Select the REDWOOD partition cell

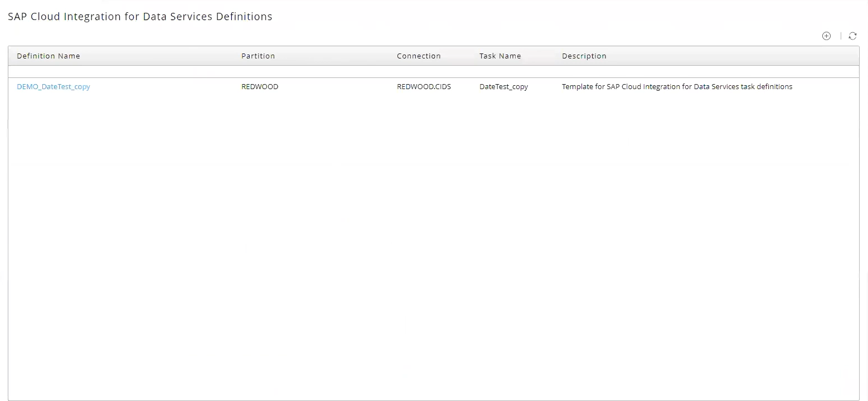coord(260,87)
